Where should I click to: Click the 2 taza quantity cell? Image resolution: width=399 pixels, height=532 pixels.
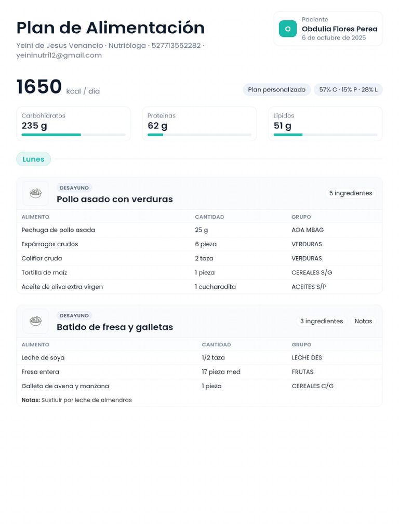click(x=204, y=259)
